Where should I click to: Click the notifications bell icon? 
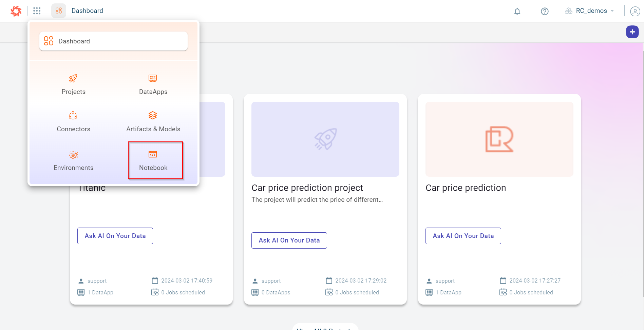click(517, 12)
